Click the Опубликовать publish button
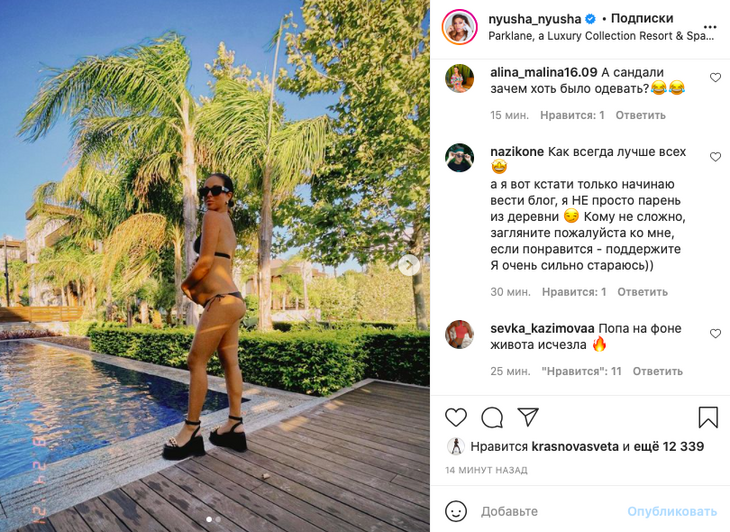The image size is (730, 532). click(x=672, y=512)
